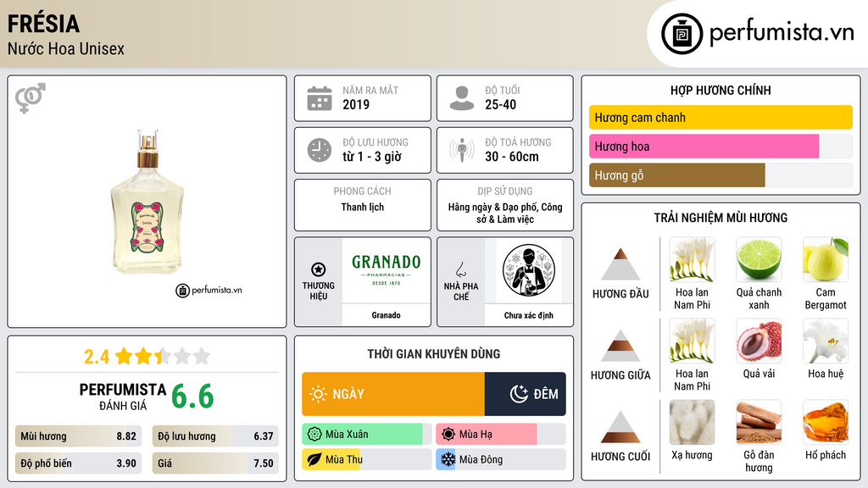
Task: Click the star badge icon above Thương hiệu
Action: (319, 269)
